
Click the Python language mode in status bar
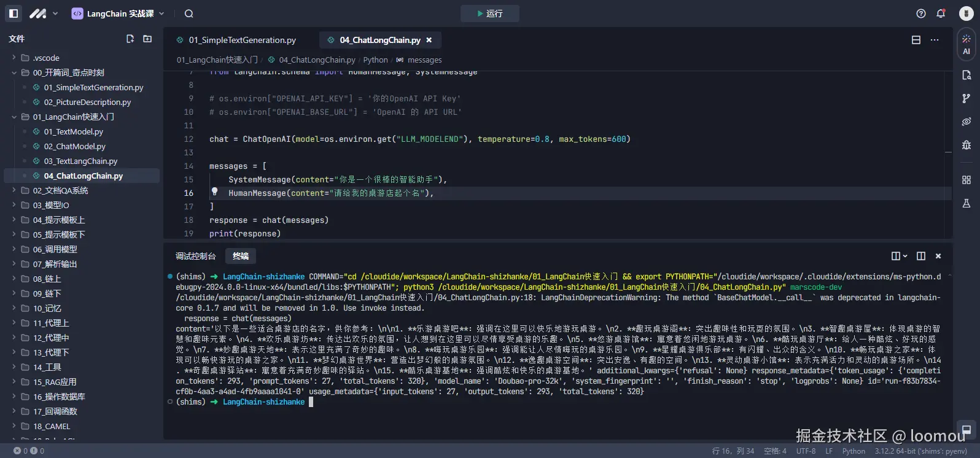(x=853, y=451)
